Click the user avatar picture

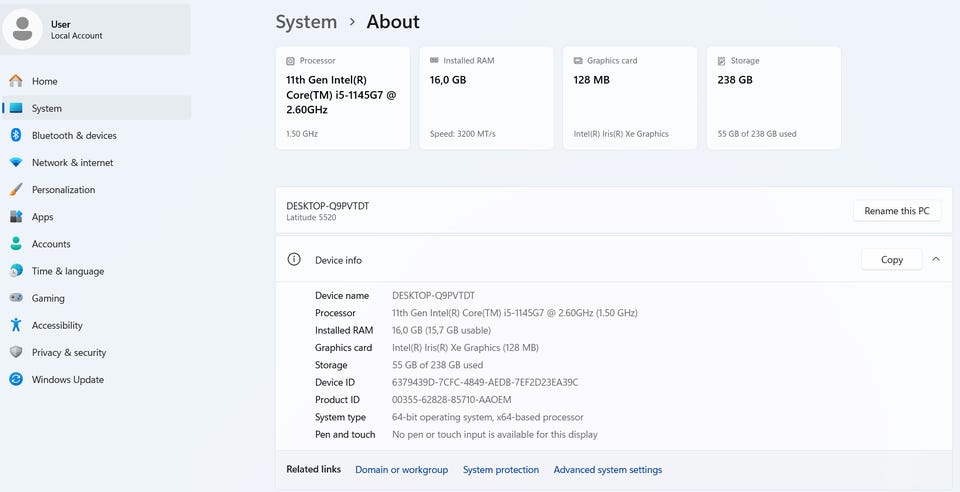point(23,29)
